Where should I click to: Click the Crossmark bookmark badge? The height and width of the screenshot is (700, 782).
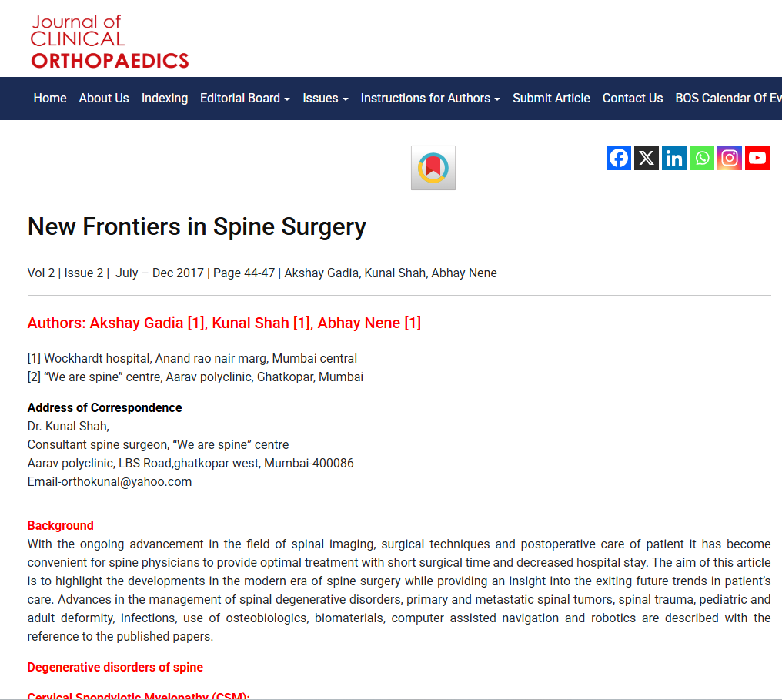pos(433,168)
